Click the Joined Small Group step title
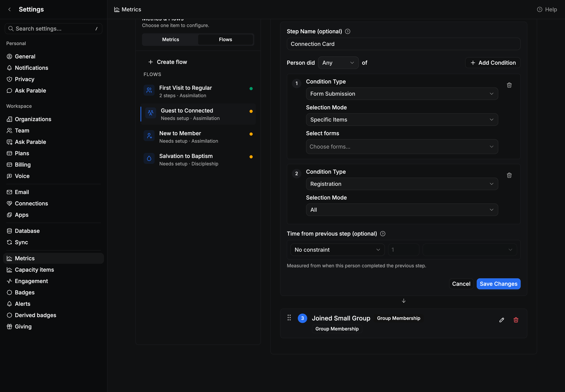565x392 pixels. [341, 318]
